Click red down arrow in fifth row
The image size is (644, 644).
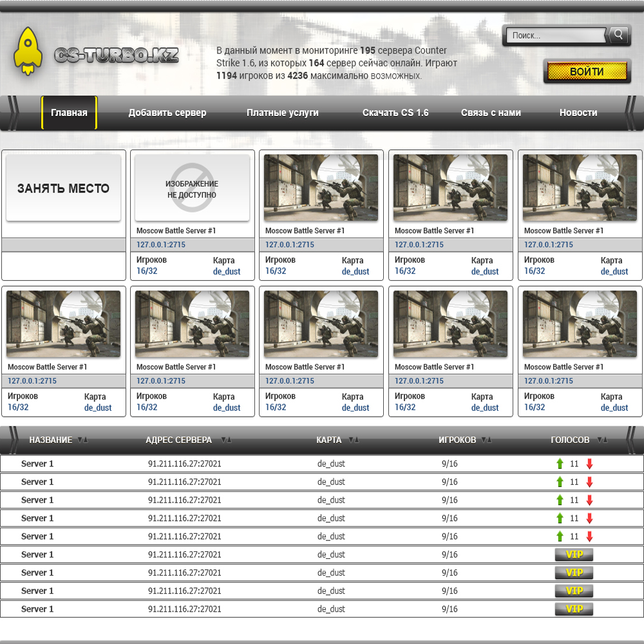(x=589, y=536)
